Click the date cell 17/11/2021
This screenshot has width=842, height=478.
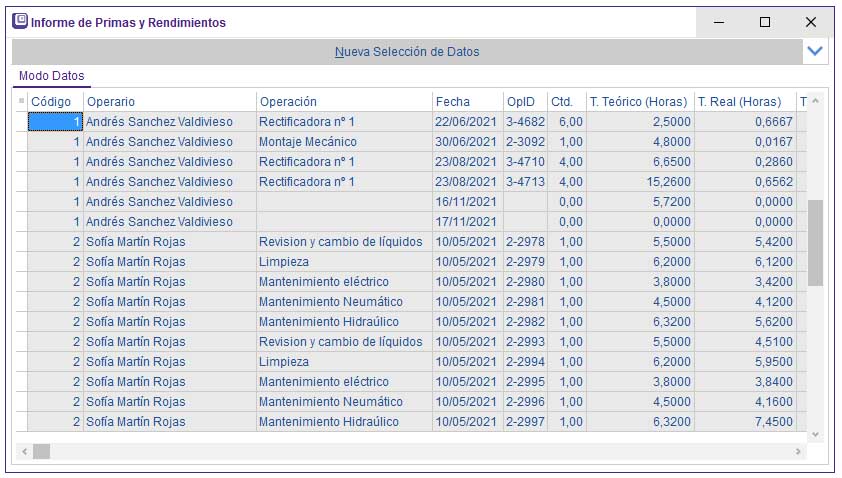pyautogui.click(x=466, y=222)
